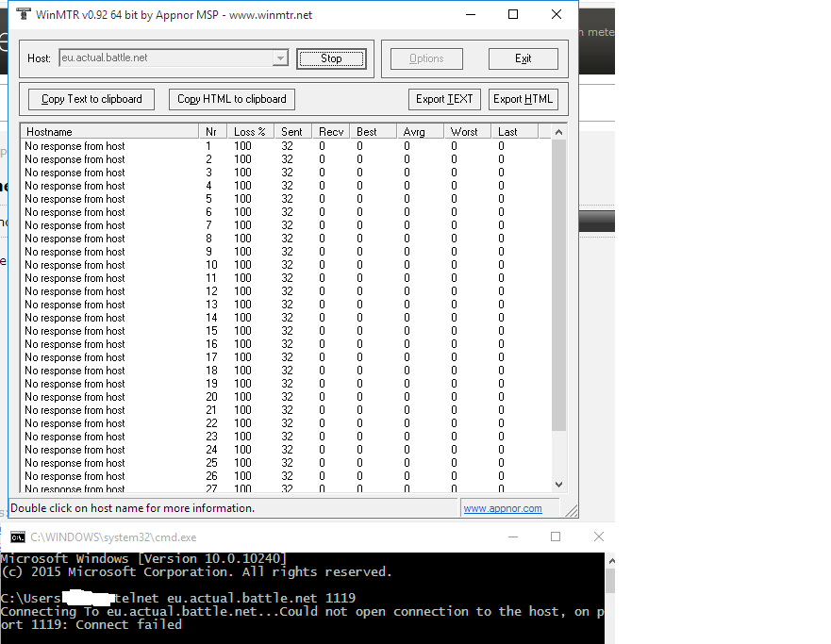Open the Options dialog

pyautogui.click(x=426, y=58)
